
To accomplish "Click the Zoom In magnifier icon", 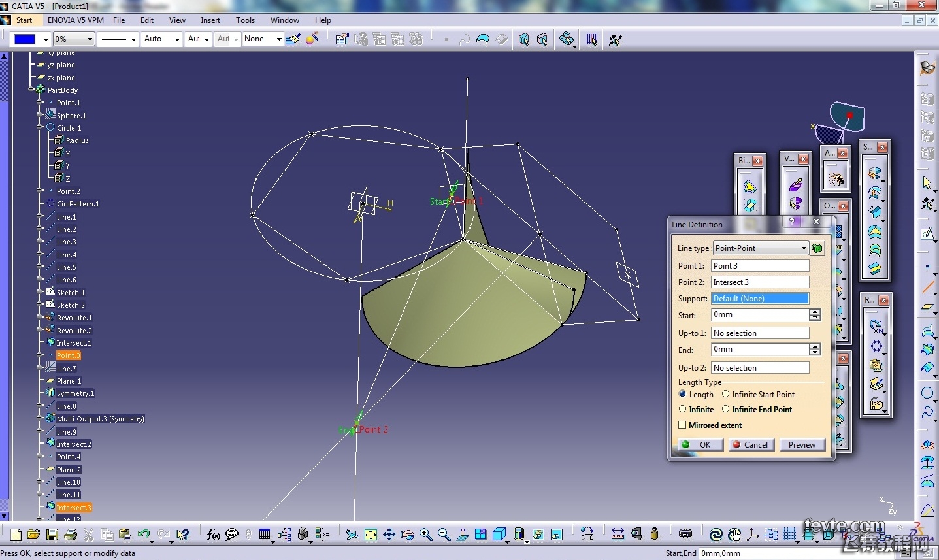I will point(425,535).
